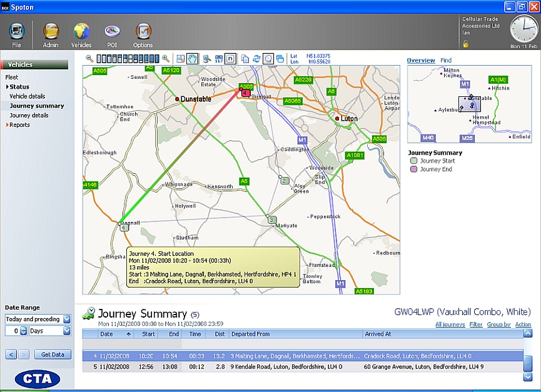
Task: Click the map zoom-in magnifier
Action: (166, 59)
